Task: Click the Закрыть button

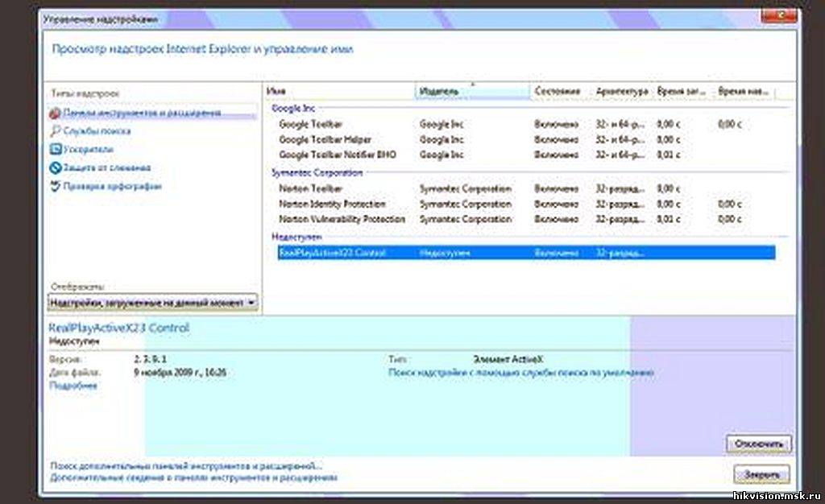Action: coord(762,474)
